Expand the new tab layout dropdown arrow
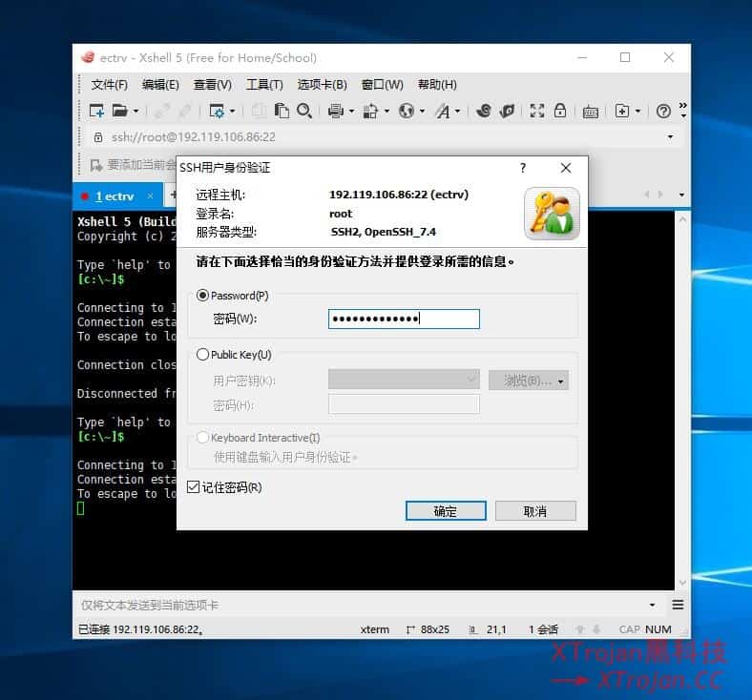Viewport: 752px width, 700px height. click(637, 112)
